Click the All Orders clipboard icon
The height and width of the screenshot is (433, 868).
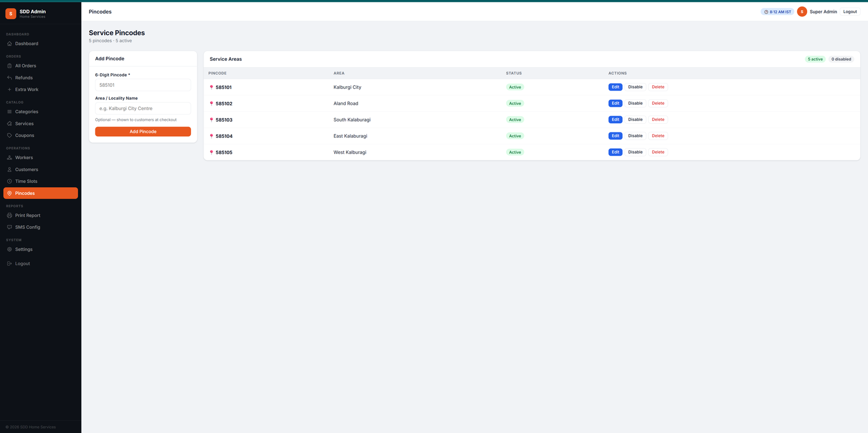(x=9, y=66)
